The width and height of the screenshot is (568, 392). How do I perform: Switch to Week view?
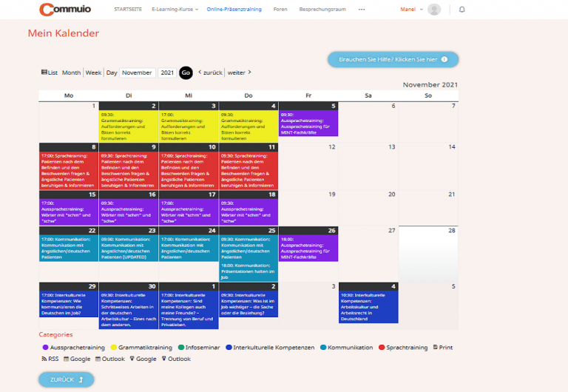tap(93, 72)
